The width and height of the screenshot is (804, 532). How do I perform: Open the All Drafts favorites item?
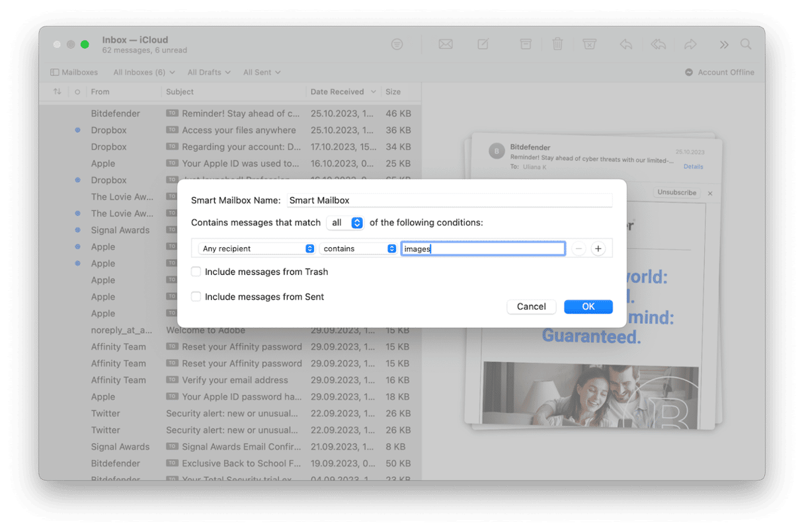[x=208, y=72]
